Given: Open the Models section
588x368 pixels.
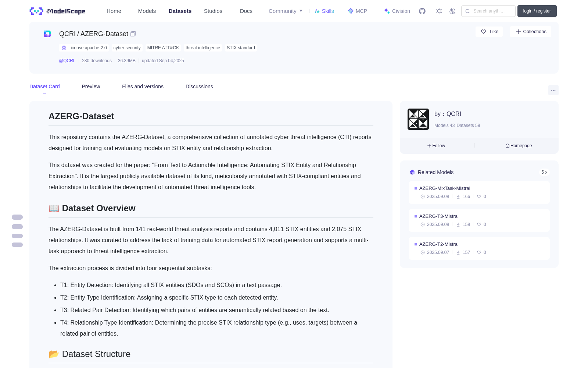Looking at the screenshot, I should click(147, 11).
